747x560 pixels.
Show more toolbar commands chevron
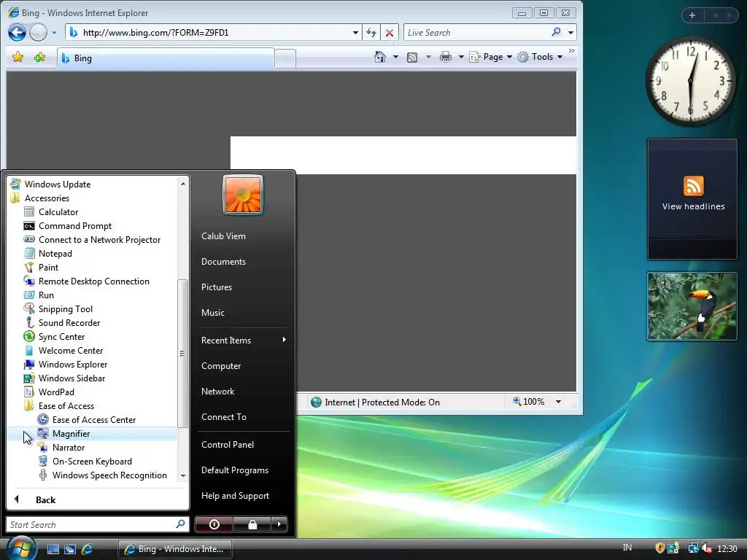click(572, 51)
